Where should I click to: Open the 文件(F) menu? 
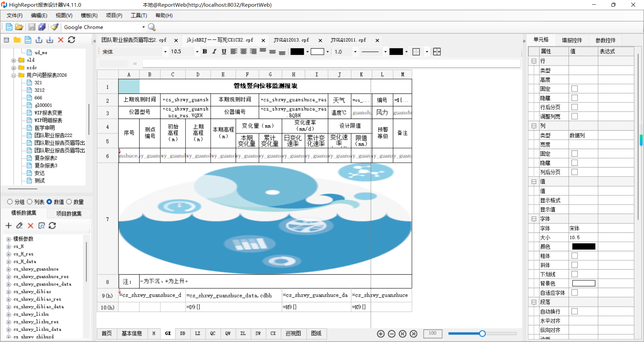[x=14, y=15]
